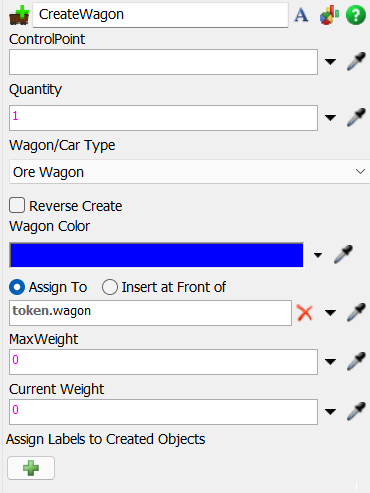Remove the token.wagon reference with red X
The height and width of the screenshot is (493, 370).
tap(305, 313)
